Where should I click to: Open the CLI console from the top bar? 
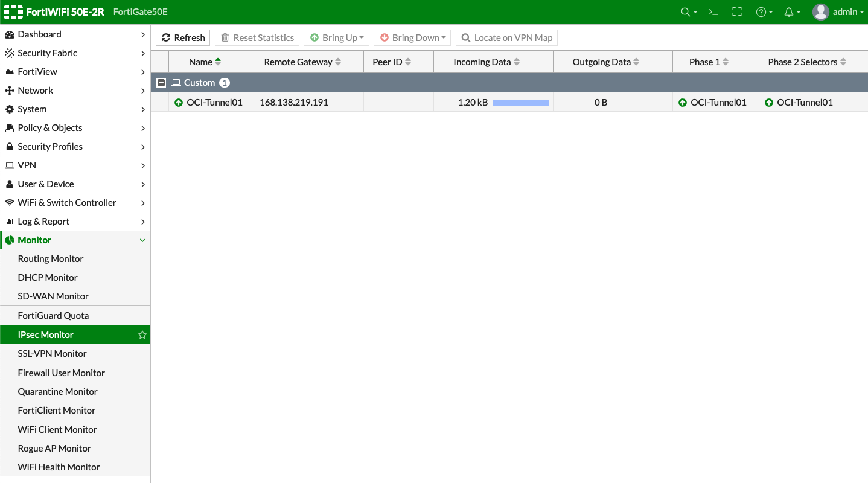pos(713,11)
